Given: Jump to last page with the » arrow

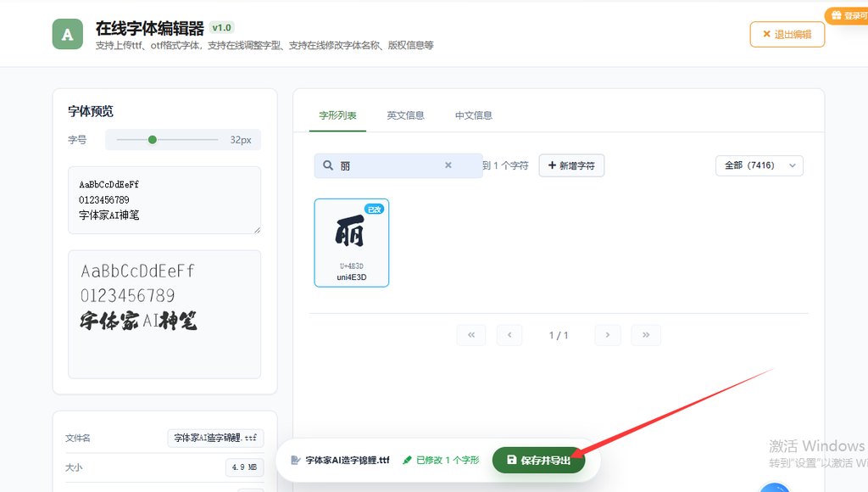Looking at the screenshot, I should pos(646,335).
